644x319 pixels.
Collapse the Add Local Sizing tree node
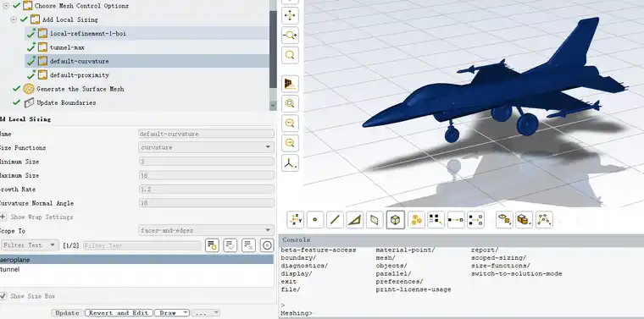[x=14, y=19]
